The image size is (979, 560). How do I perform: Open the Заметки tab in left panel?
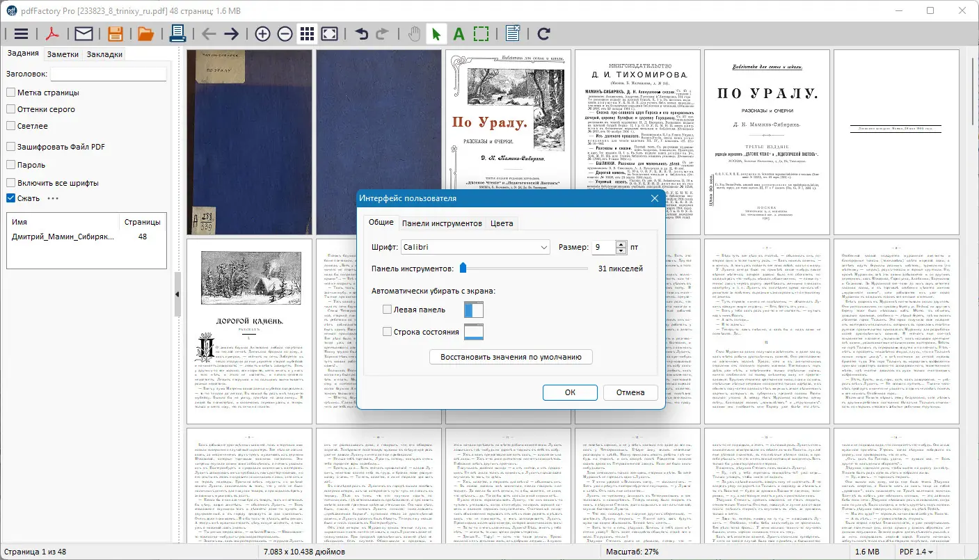[x=63, y=54]
